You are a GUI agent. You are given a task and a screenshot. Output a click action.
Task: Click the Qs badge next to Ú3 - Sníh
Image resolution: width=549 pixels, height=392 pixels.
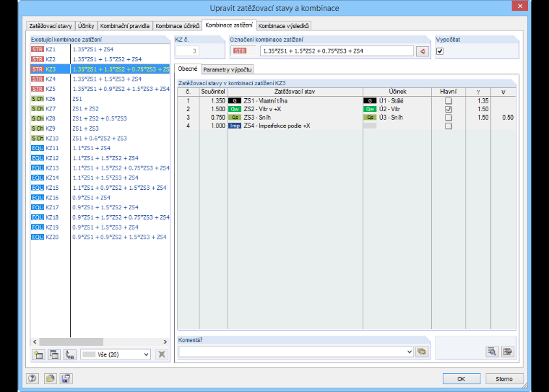pyautogui.click(x=370, y=118)
